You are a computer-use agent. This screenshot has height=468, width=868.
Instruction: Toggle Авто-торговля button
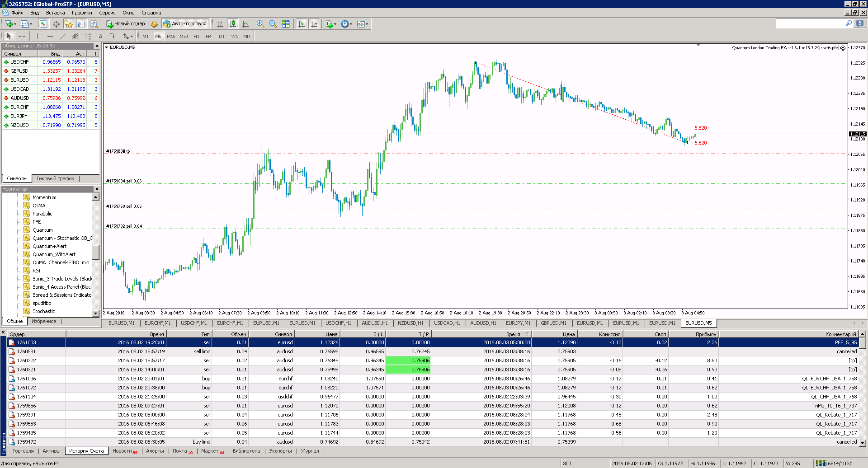(185, 24)
